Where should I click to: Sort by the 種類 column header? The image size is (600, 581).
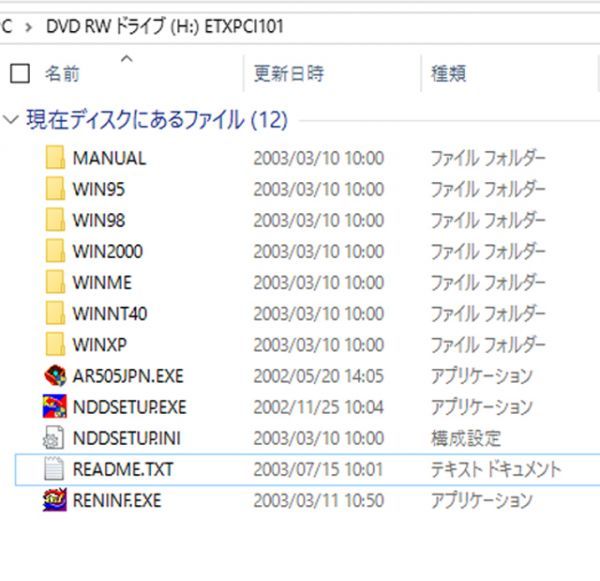pyautogui.click(x=449, y=73)
